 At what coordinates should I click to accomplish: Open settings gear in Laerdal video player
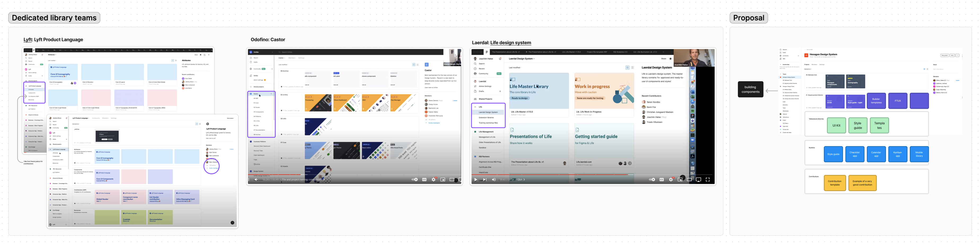click(671, 180)
